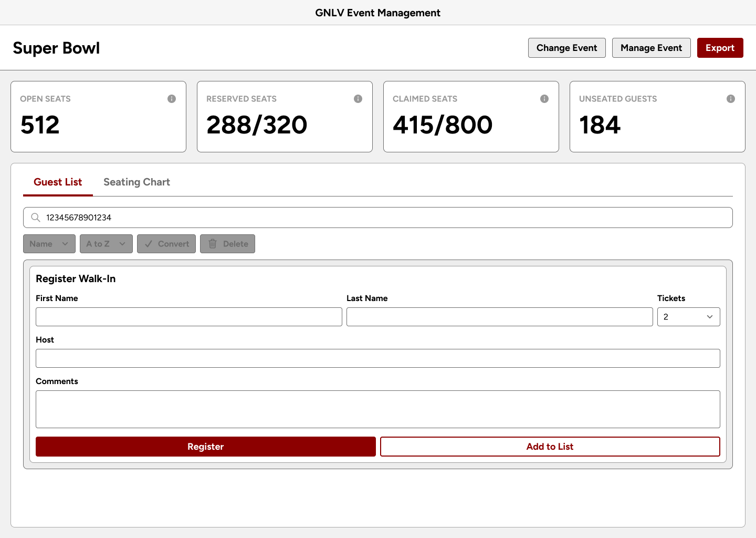Click the Change Event button
The height and width of the screenshot is (538, 756).
pos(567,48)
